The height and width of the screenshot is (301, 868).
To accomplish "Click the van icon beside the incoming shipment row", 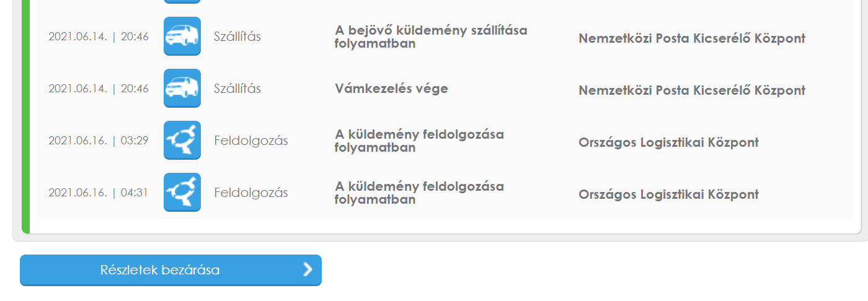I will [182, 36].
